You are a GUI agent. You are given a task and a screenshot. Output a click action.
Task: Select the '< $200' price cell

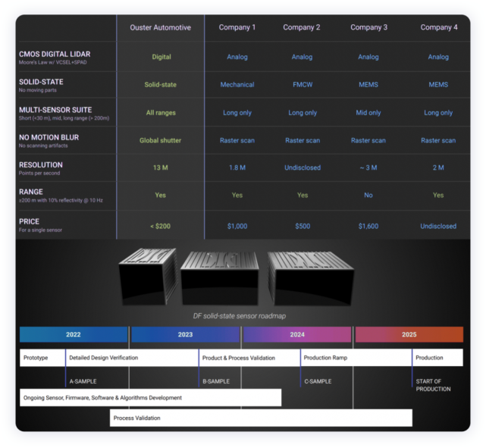[160, 226]
